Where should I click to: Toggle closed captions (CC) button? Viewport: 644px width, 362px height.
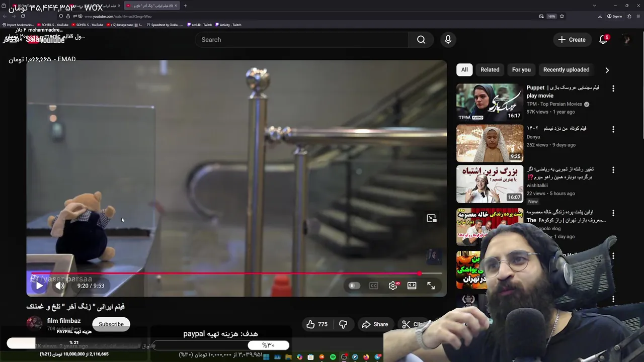(373, 286)
